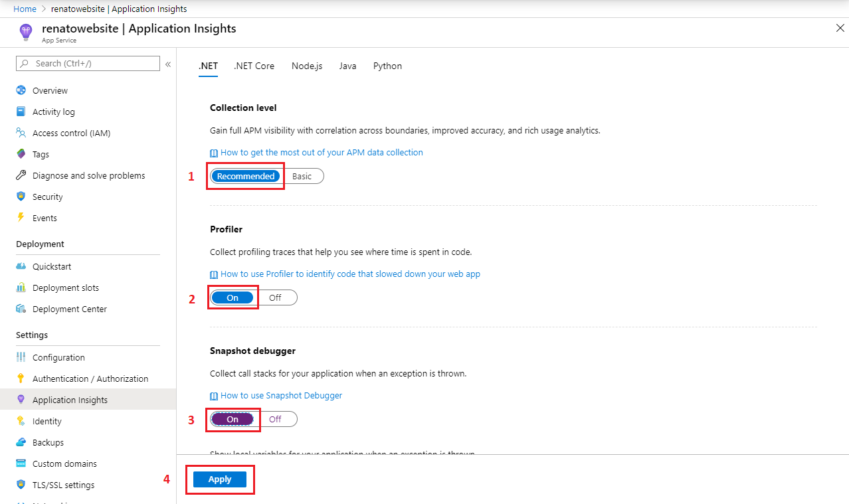849x504 pixels.
Task: Open the Backups cloud icon
Action: coord(21,442)
